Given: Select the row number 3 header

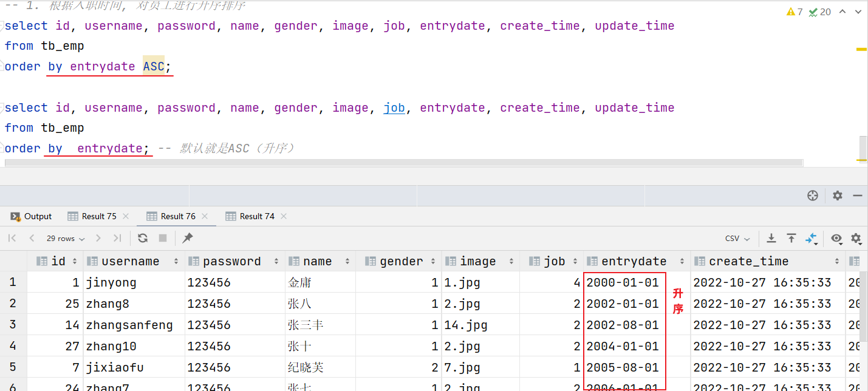Looking at the screenshot, I should tap(13, 325).
